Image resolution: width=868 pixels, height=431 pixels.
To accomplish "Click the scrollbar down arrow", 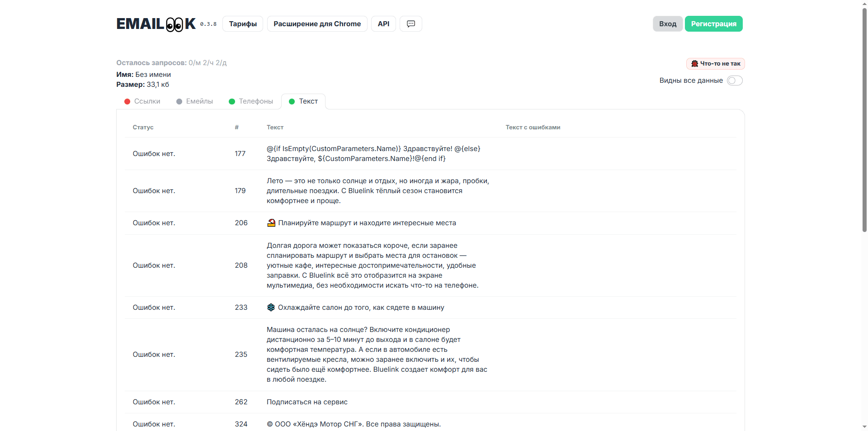I will point(864,427).
